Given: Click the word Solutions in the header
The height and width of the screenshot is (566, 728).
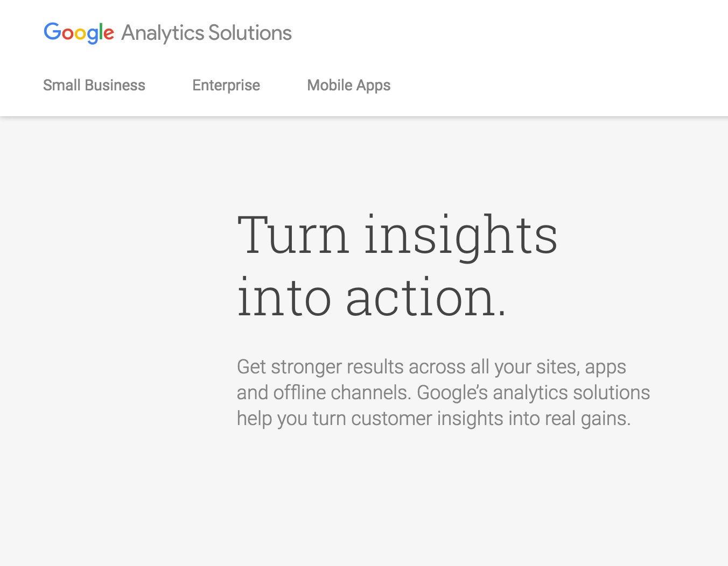Looking at the screenshot, I should [250, 33].
